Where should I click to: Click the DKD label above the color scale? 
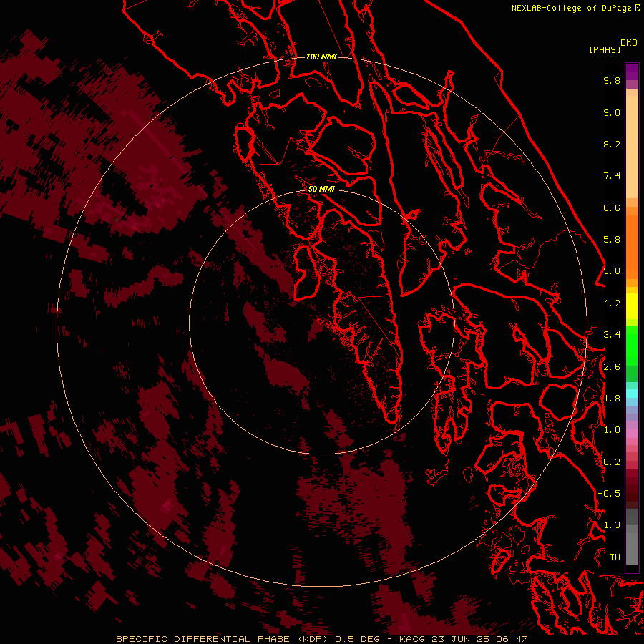pyautogui.click(x=629, y=43)
